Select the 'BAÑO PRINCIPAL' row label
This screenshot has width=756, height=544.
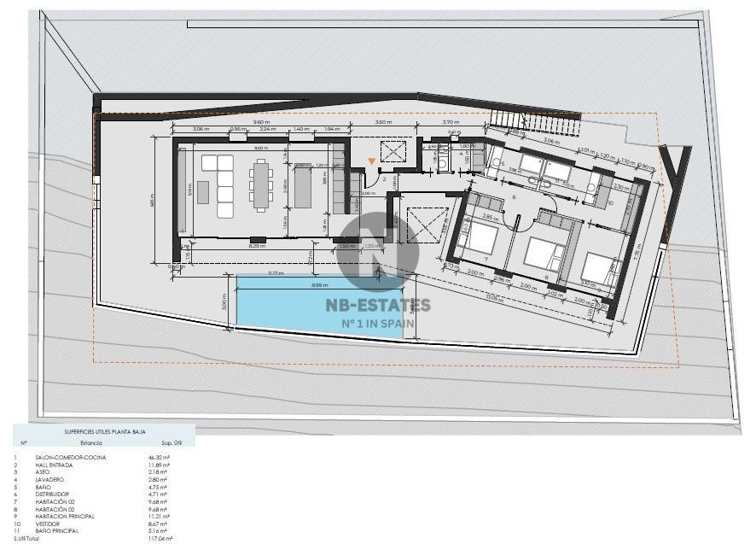(x=57, y=531)
